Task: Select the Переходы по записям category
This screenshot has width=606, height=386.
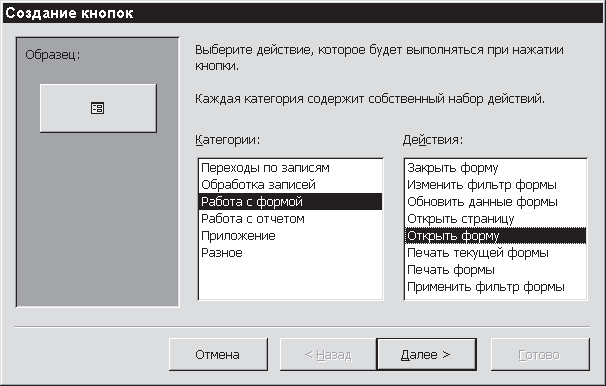Action: 290,168
